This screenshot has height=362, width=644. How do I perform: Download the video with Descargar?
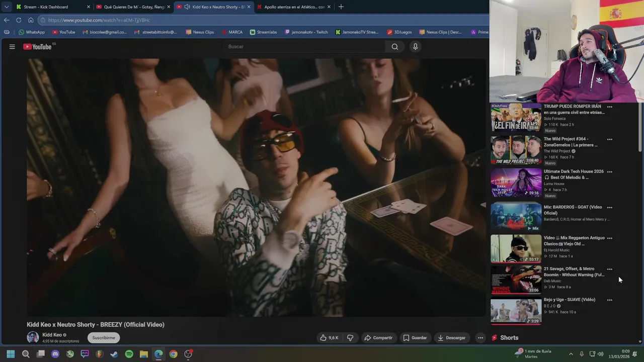click(451, 338)
